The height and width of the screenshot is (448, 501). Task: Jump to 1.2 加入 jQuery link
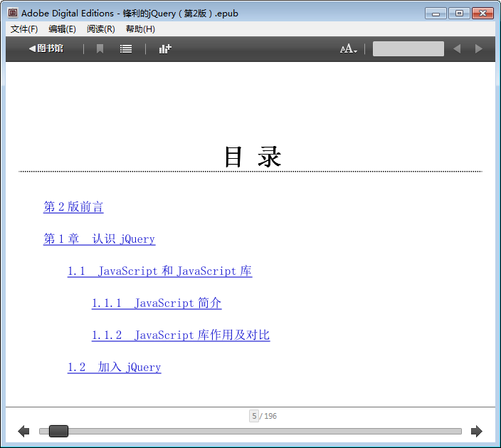pos(114,367)
